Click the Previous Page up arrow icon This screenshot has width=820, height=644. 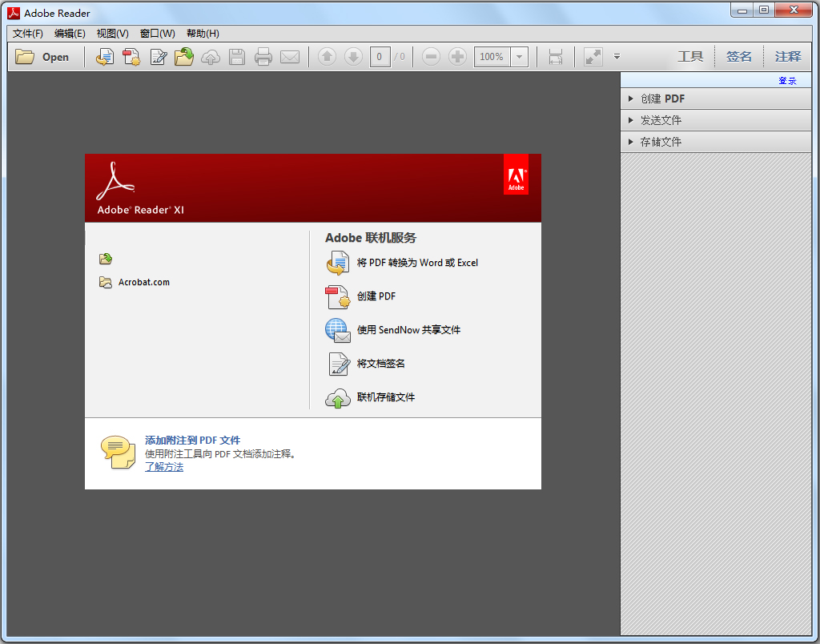click(x=328, y=57)
